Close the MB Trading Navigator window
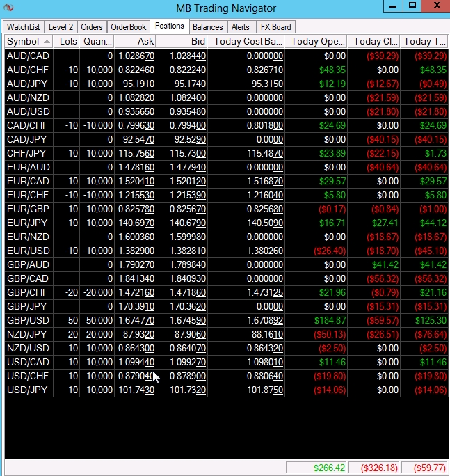This screenshot has height=476, width=450. 436,6
